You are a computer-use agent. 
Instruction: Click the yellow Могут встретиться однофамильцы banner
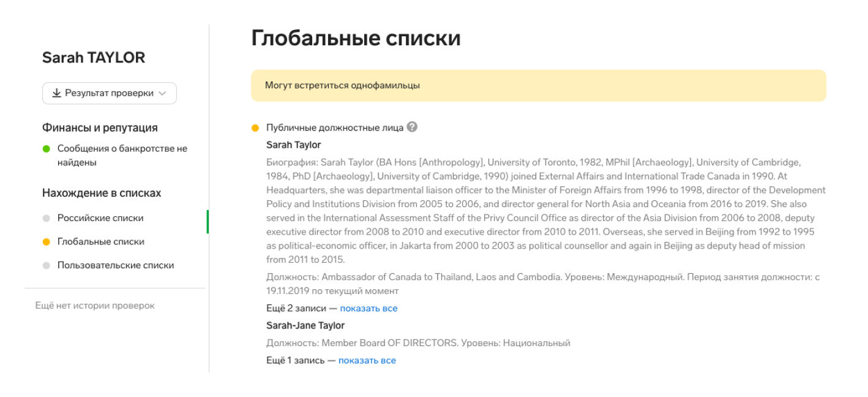538,85
